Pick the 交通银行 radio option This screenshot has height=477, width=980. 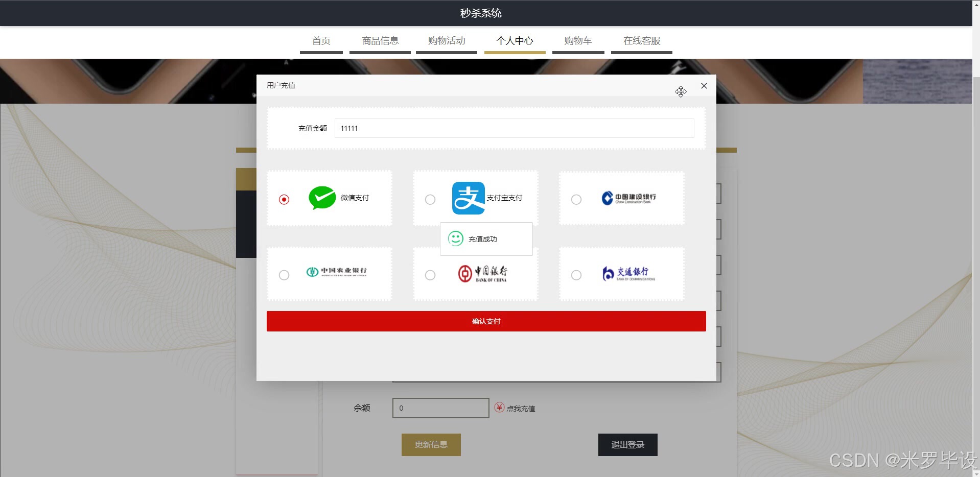click(x=576, y=275)
